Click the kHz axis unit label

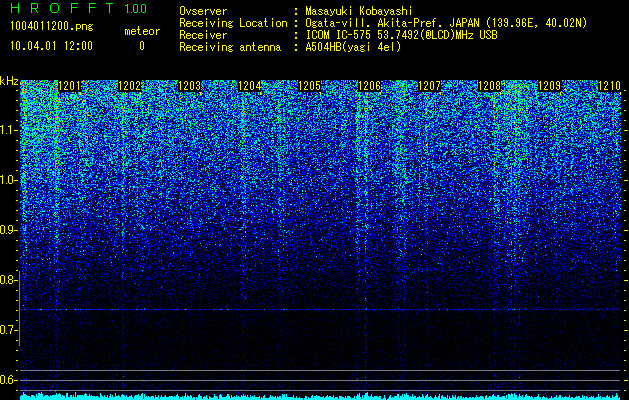click(9, 81)
